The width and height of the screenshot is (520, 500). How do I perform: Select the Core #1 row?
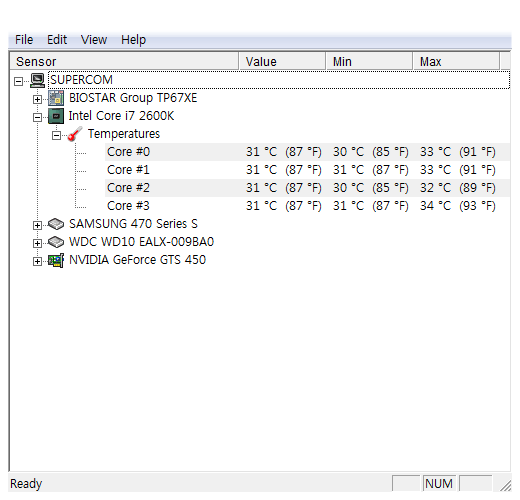[x=307, y=170]
